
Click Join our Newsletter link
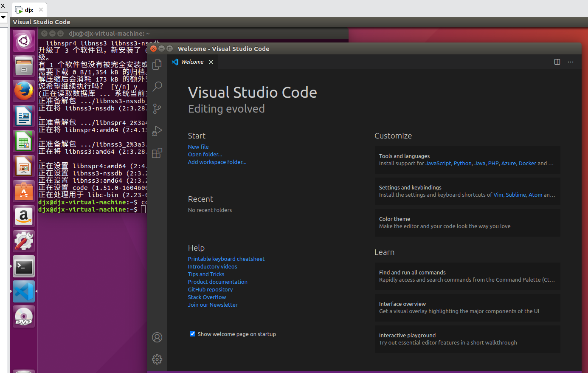click(213, 305)
